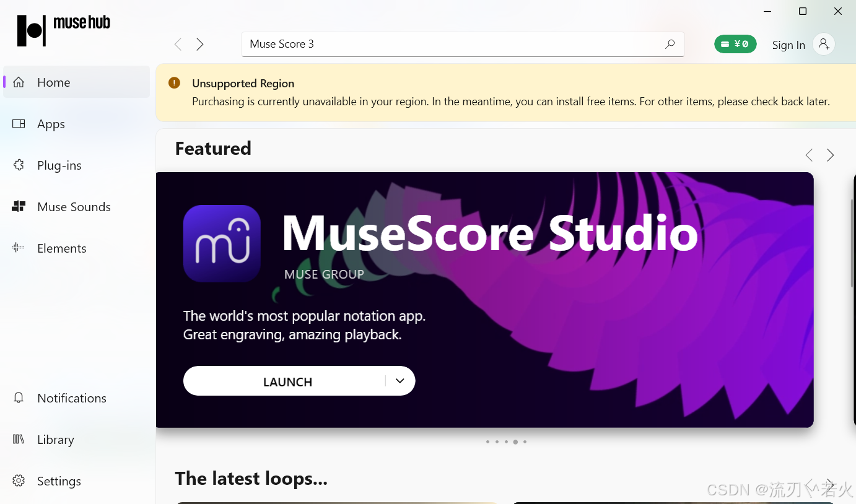856x504 pixels.
Task: Click the MuseScore Studio banner title
Action: [x=490, y=233]
